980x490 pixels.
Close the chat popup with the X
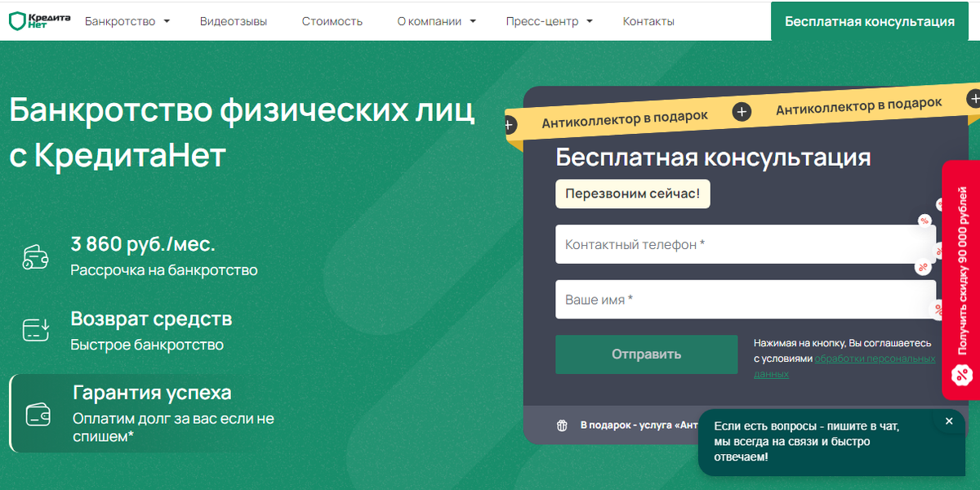coord(948,421)
